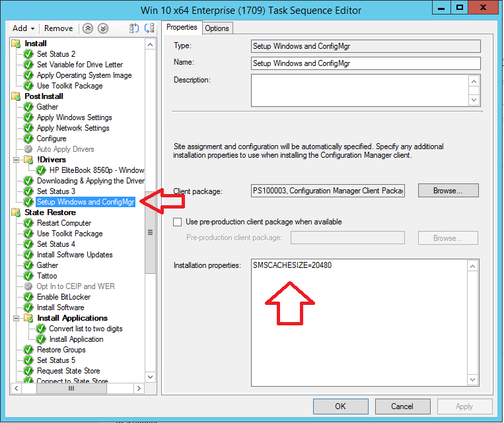
Task: Click the disabled gray icon for Auto Apply Drivers
Action: 28,149
